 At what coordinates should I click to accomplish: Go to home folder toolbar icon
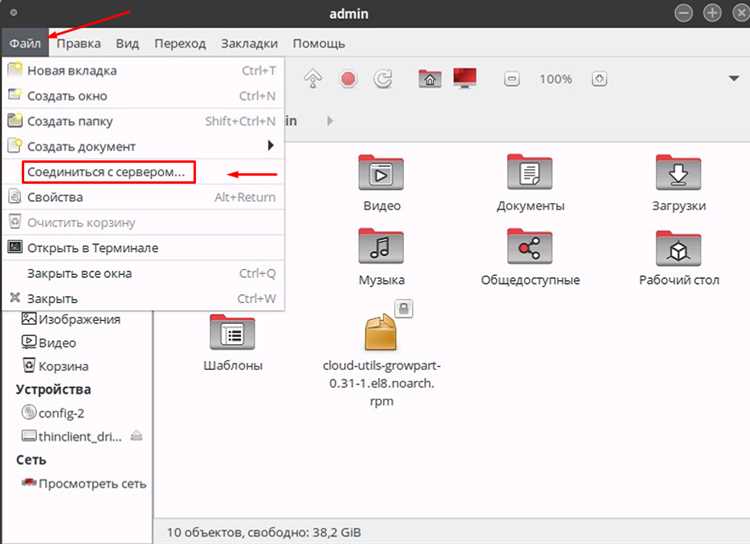(x=430, y=78)
